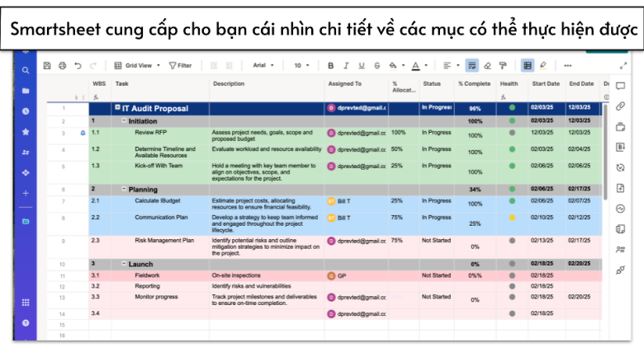
Task: Collapse the Planning section
Action: [124, 189]
